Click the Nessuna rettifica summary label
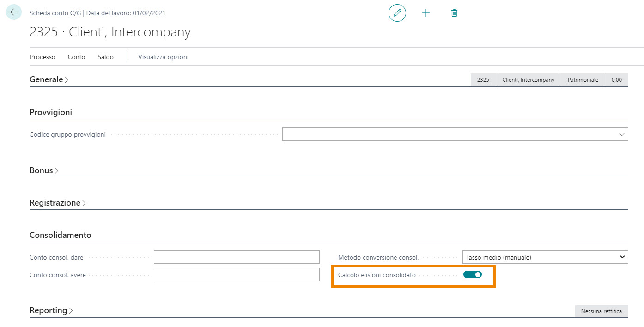This screenshot has height=327, width=644. 601,311
